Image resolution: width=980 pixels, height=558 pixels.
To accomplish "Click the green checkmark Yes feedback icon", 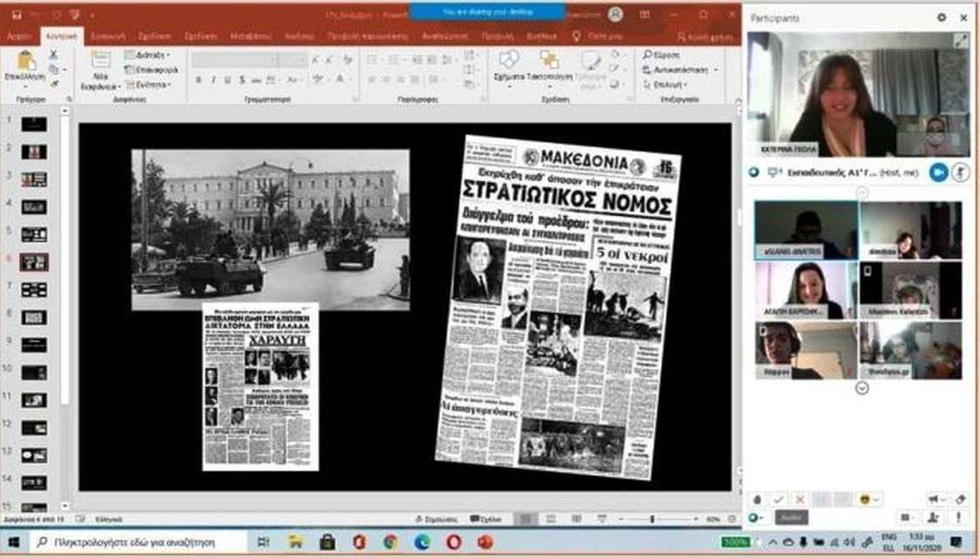I will (x=778, y=499).
